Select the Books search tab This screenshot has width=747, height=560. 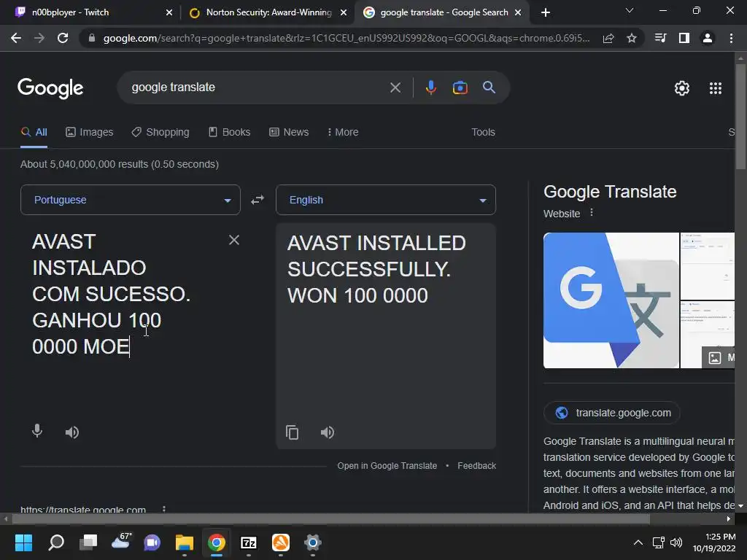pyautogui.click(x=230, y=133)
